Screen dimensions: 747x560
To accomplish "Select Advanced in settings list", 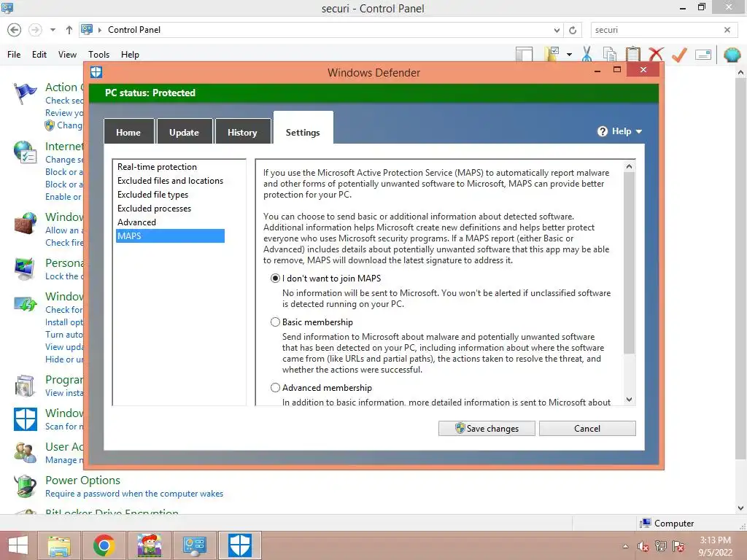I will click(136, 222).
